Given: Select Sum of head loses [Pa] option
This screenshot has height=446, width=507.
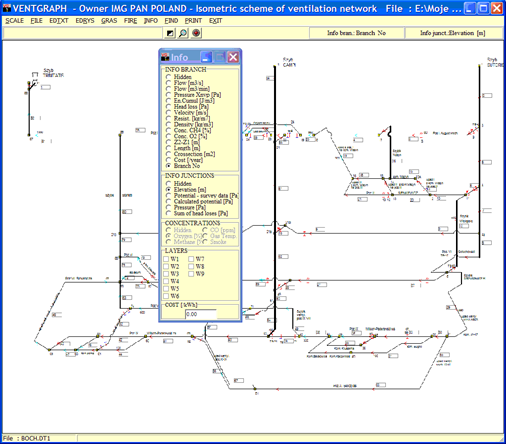Looking at the screenshot, I should pyautogui.click(x=168, y=213).
